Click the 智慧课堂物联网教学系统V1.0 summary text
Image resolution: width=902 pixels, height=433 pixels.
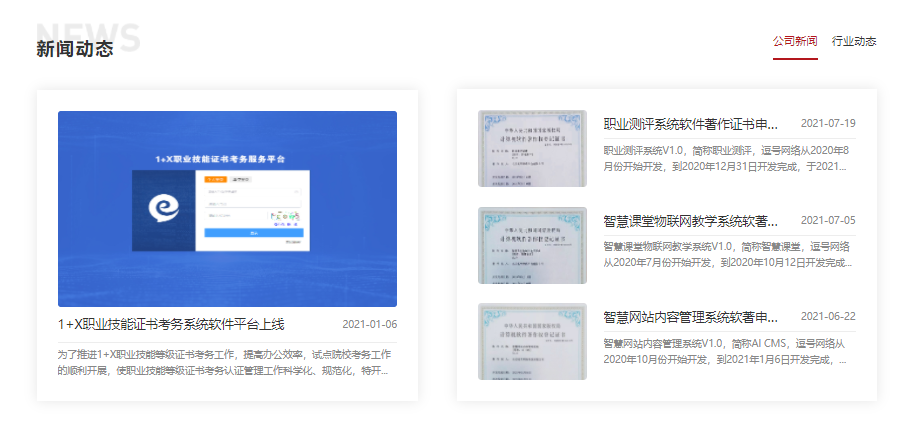click(x=728, y=254)
